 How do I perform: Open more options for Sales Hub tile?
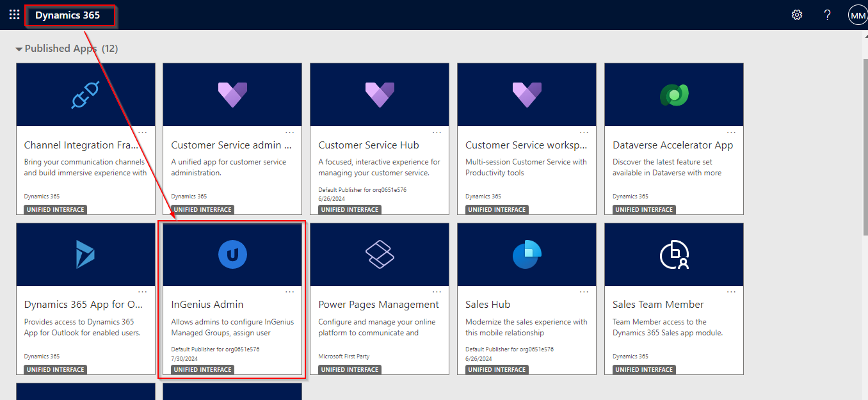(x=584, y=292)
